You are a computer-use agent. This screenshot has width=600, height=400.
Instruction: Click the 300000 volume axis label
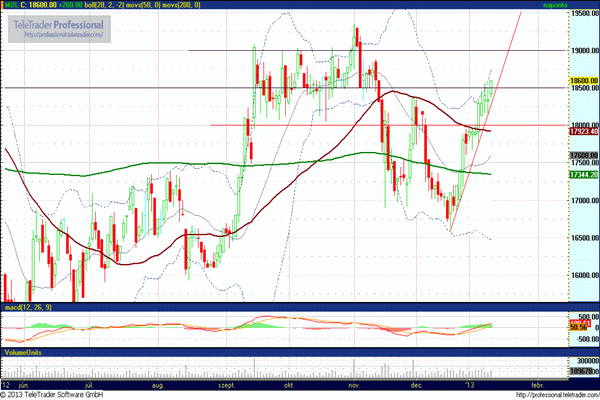587,361
